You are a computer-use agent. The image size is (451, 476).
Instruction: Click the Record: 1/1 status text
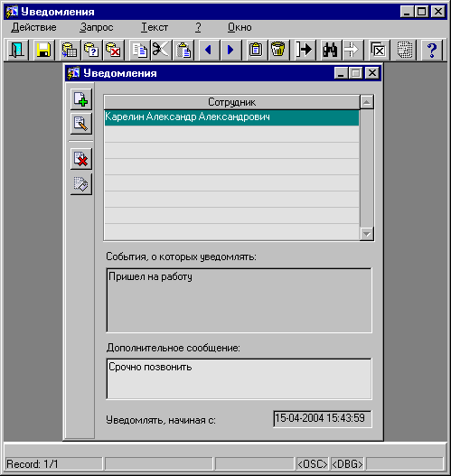[33, 464]
